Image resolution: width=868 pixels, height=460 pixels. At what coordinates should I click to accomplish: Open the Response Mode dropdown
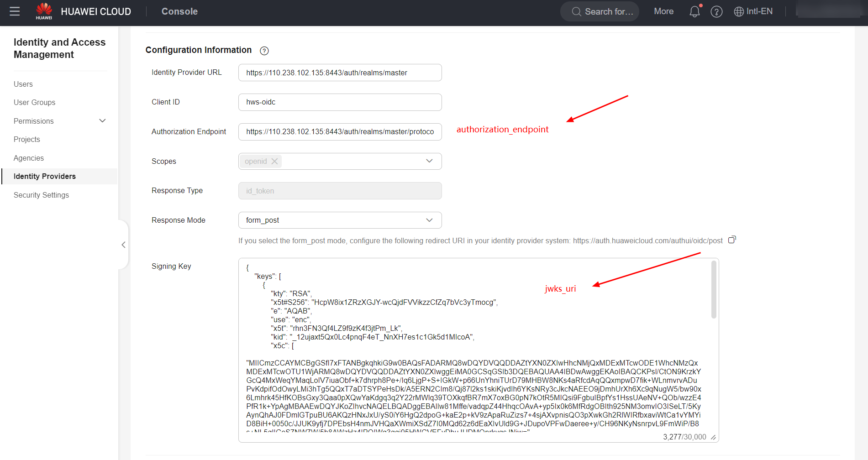(429, 220)
